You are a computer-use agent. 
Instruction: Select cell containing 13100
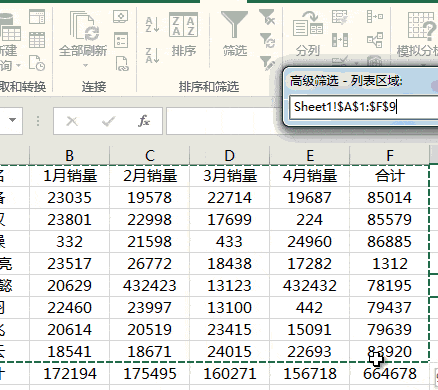coord(229,308)
